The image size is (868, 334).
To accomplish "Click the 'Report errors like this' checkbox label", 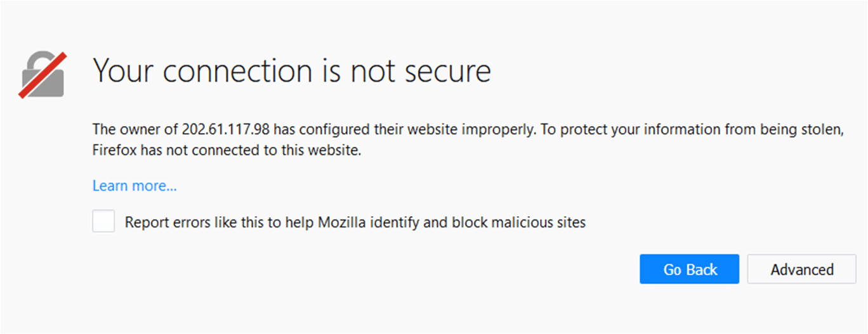I will click(355, 222).
